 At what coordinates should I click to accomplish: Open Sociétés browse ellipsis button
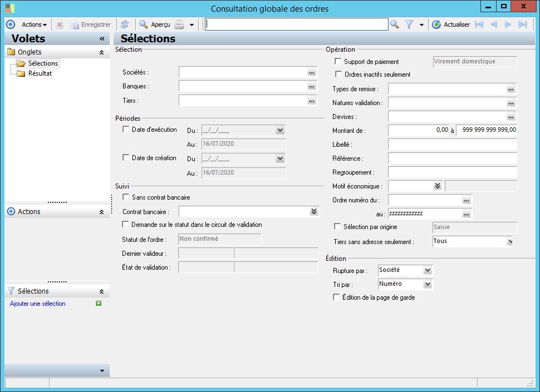point(311,73)
